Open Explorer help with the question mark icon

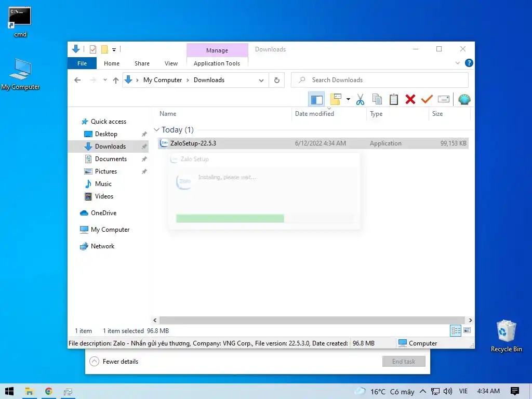pyautogui.click(x=469, y=63)
